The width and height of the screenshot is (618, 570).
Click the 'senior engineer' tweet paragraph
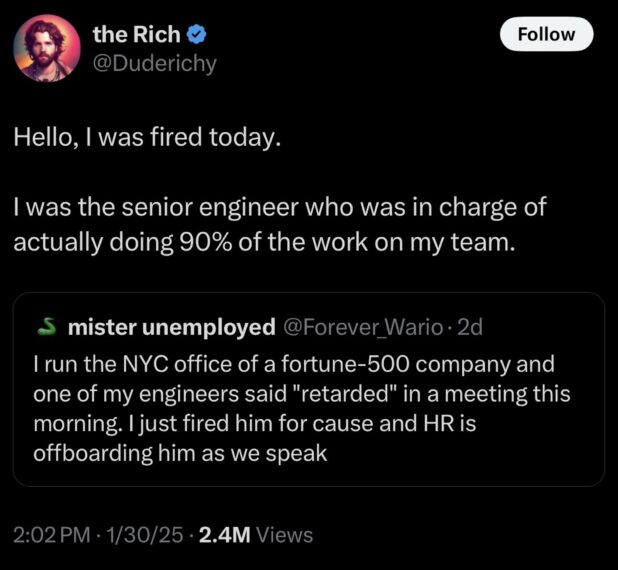click(280, 210)
